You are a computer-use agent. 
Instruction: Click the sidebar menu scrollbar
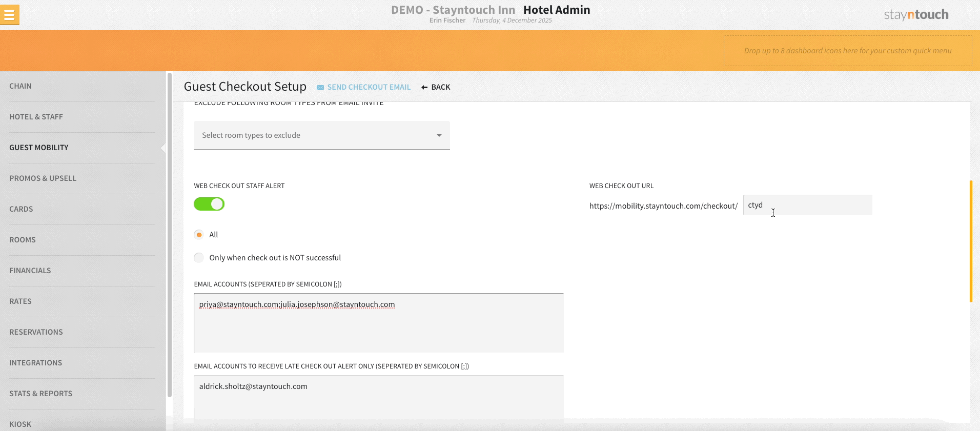pyautogui.click(x=169, y=235)
